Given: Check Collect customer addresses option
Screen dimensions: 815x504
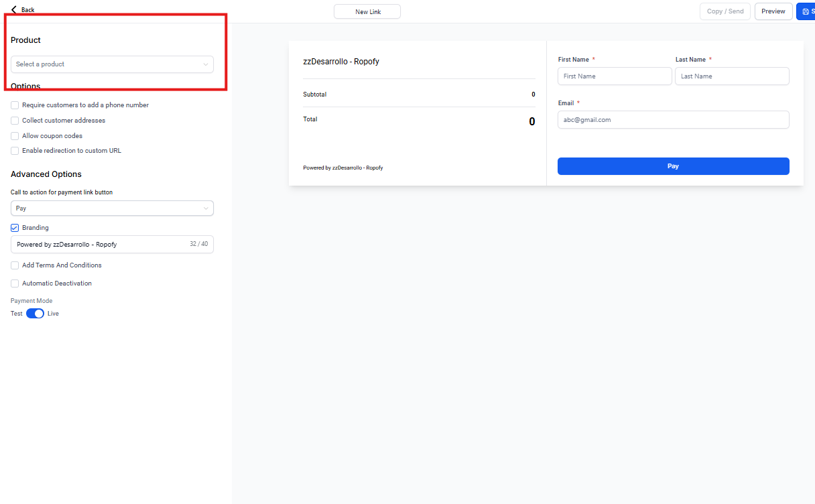Looking at the screenshot, I should tap(15, 121).
